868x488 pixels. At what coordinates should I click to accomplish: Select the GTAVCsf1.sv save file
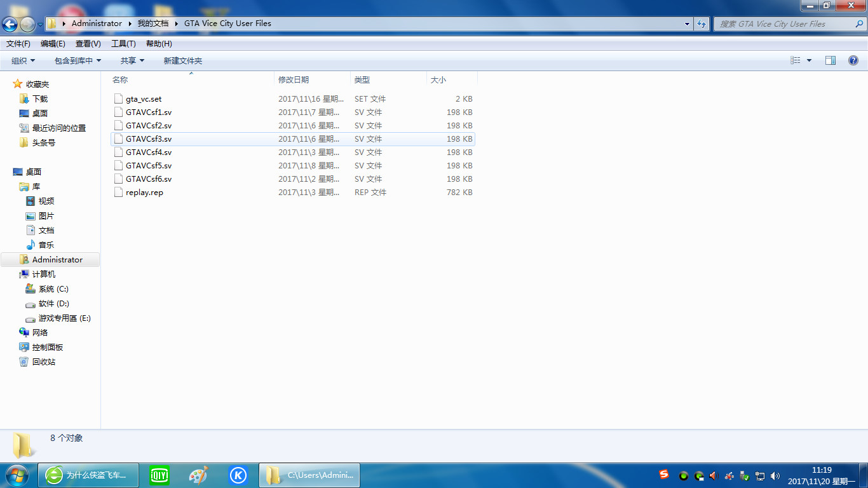coord(149,112)
